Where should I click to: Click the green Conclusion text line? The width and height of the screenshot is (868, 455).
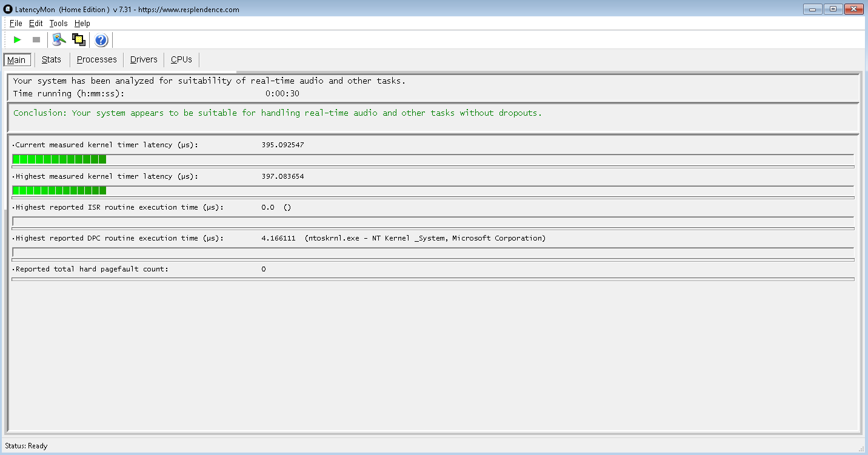[278, 113]
